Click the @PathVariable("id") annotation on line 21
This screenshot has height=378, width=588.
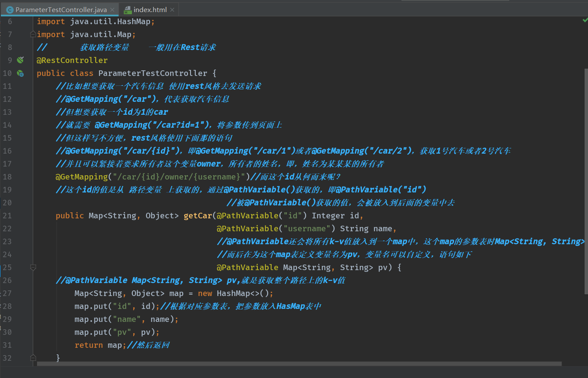pyautogui.click(x=262, y=216)
